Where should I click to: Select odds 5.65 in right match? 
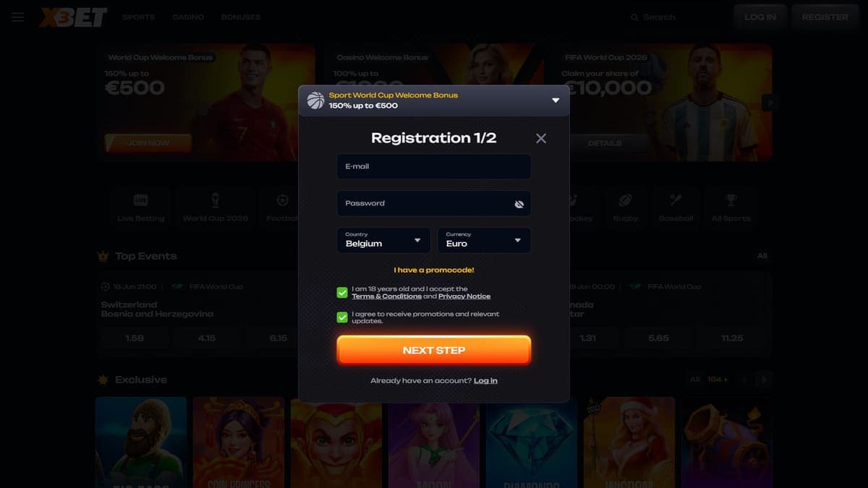(x=658, y=338)
